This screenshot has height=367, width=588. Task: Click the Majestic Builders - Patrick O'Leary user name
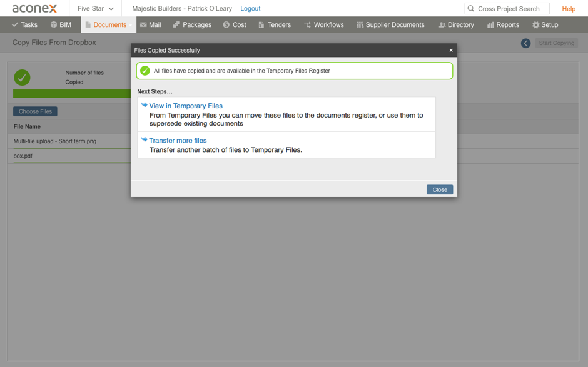(x=182, y=8)
